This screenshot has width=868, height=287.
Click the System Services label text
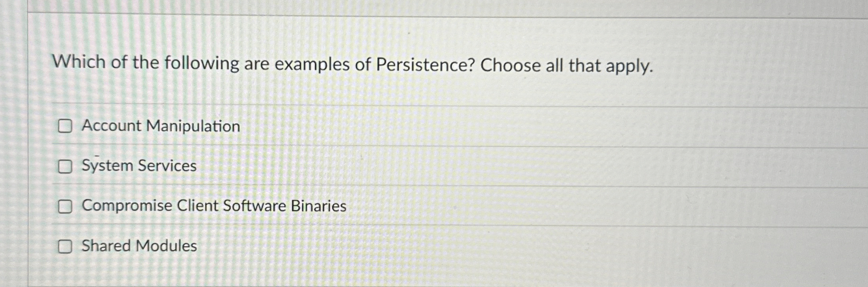(x=139, y=166)
